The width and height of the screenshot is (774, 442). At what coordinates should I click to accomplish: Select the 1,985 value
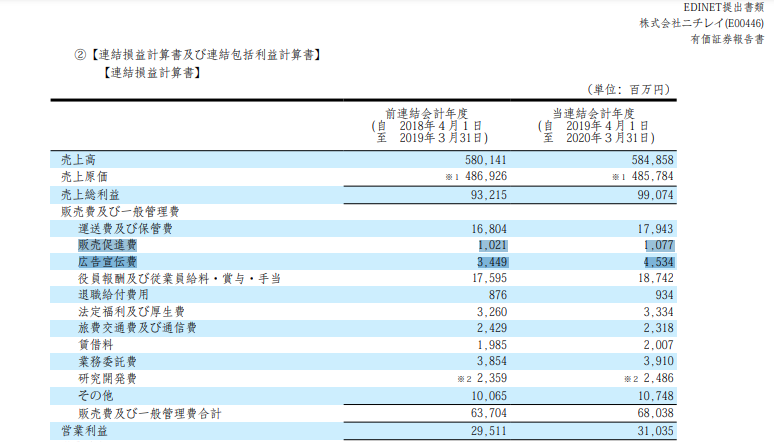click(x=492, y=345)
